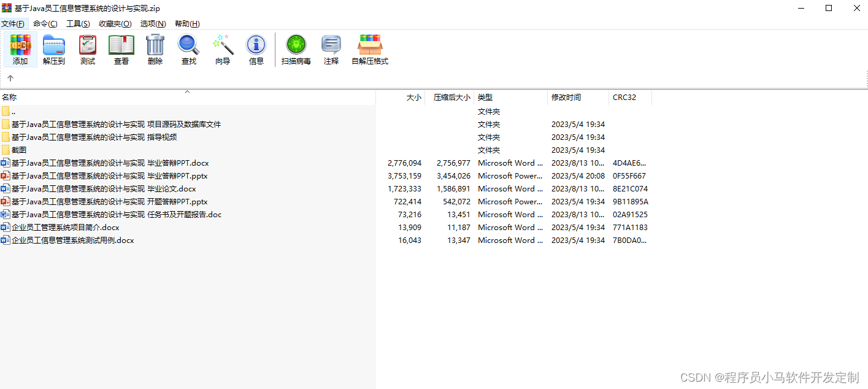Click the 测试 (Test) archive icon

(87, 49)
